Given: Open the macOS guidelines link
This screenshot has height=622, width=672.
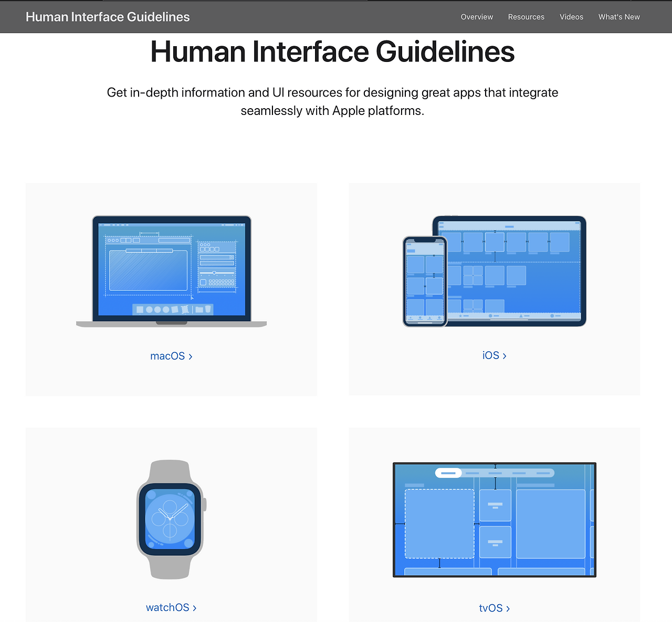Looking at the screenshot, I should tap(171, 356).
